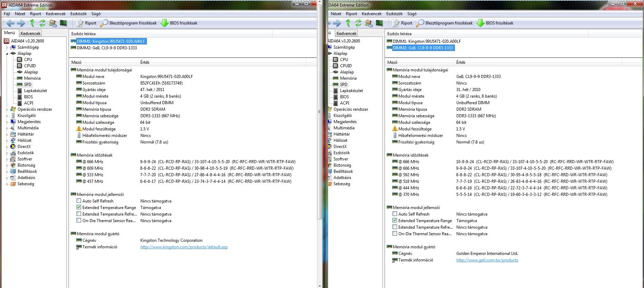Open Riport menu in right window
This screenshot has height=288, width=644.
click(x=351, y=14)
